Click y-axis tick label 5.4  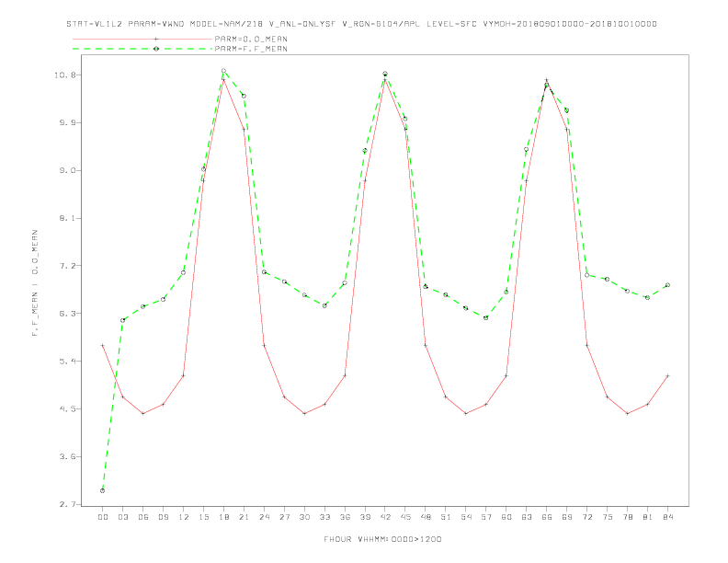click(x=67, y=361)
